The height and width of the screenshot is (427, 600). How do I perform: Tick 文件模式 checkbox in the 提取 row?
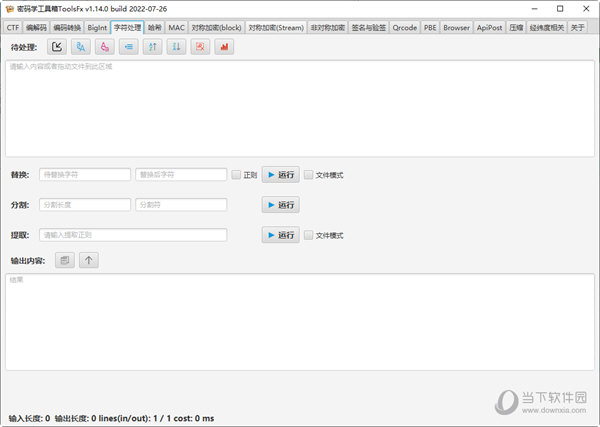click(308, 235)
